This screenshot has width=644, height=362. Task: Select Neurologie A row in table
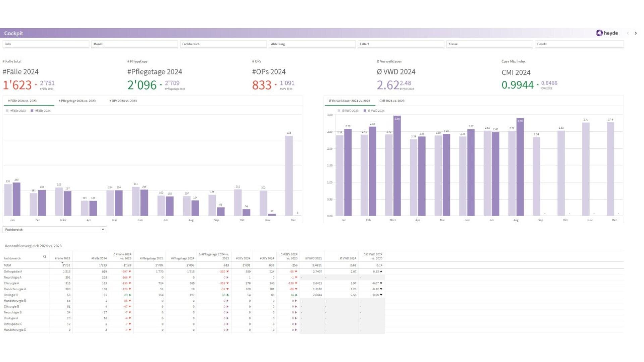(x=13, y=278)
